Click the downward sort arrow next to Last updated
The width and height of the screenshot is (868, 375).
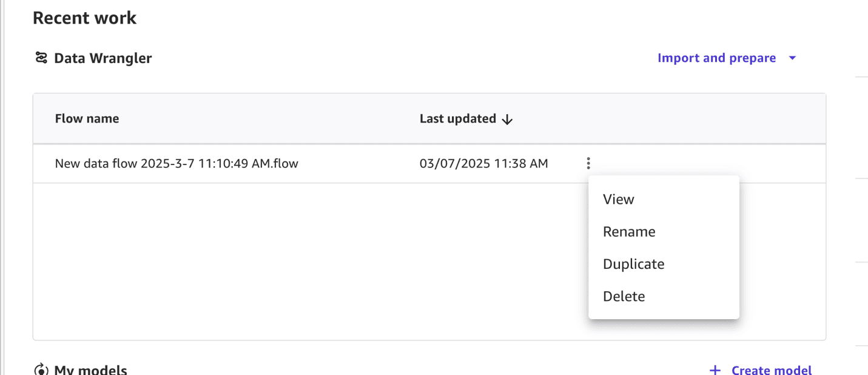point(508,119)
